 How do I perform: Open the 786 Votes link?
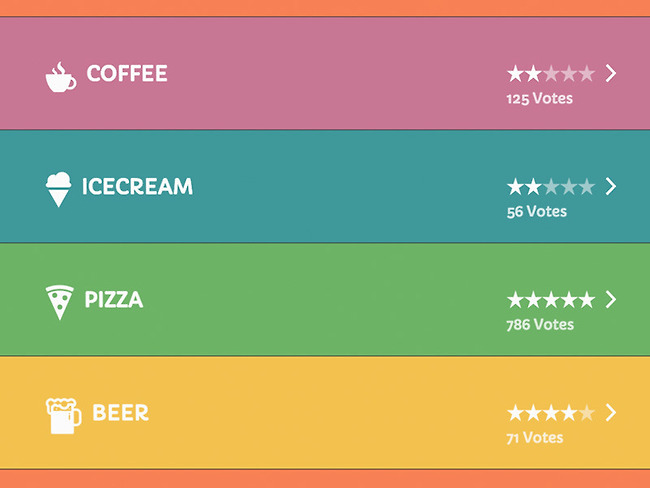540,325
